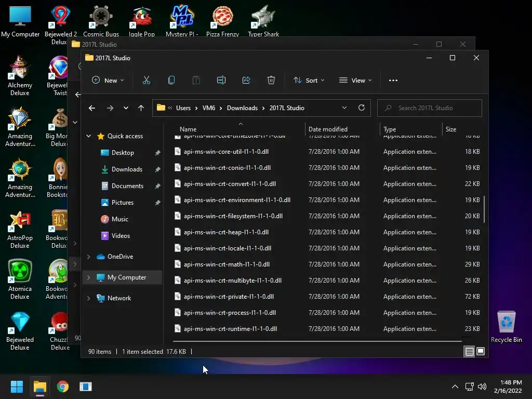This screenshot has height=399, width=532.
Task: Go back with the left arrow
Action: pyautogui.click(x=92, y=108)
